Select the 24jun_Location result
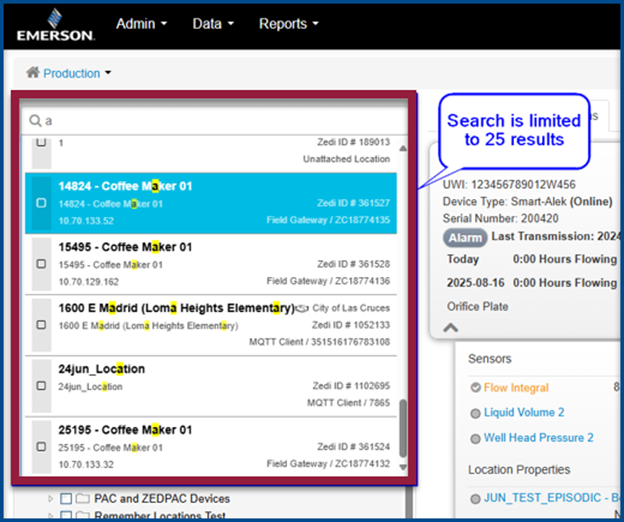The height and width of the screenshot is (522, 624). point(211,386)
